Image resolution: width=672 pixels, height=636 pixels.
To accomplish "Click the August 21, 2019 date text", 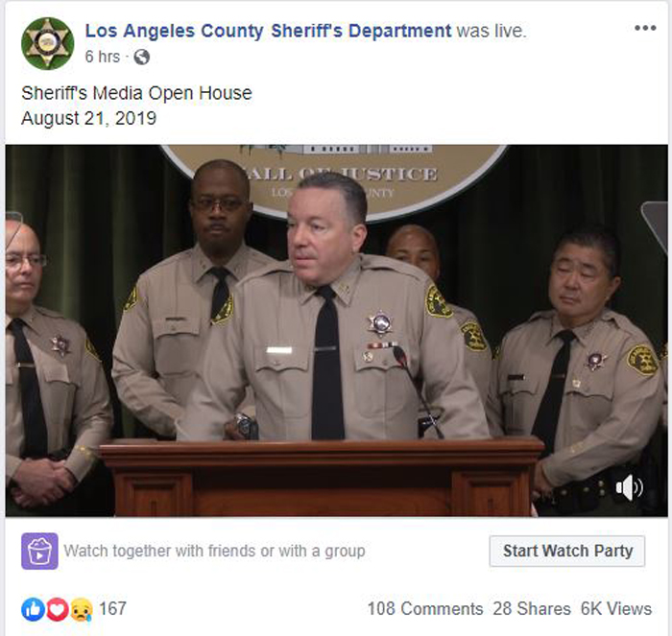I will tap(88, 118).
